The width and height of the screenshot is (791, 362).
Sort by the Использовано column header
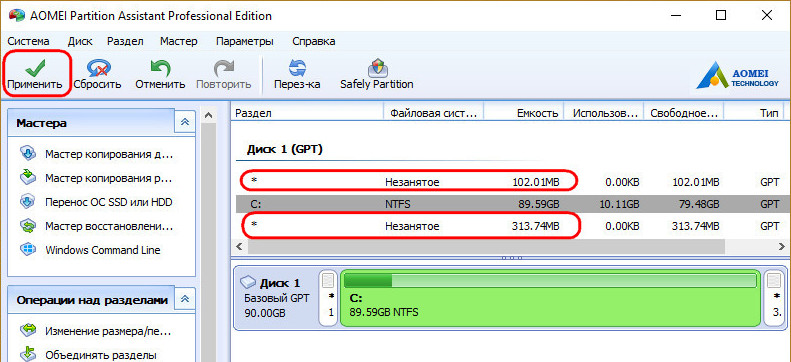pyautogui.click(x=604, y=113)
